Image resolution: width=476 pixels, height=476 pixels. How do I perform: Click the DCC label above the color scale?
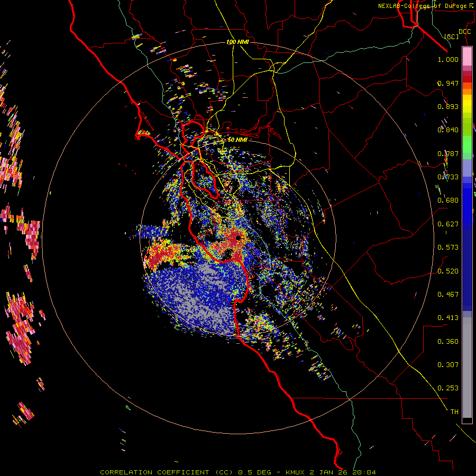pos(465,32)
